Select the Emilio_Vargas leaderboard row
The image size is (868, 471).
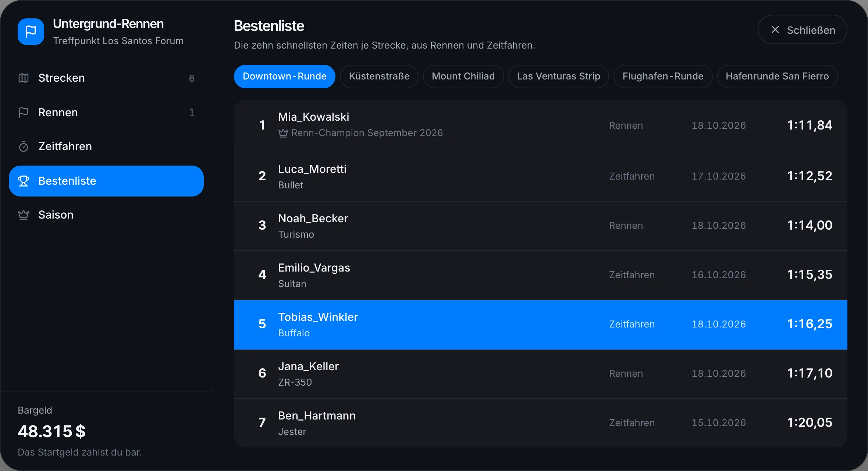click(541, 275)
